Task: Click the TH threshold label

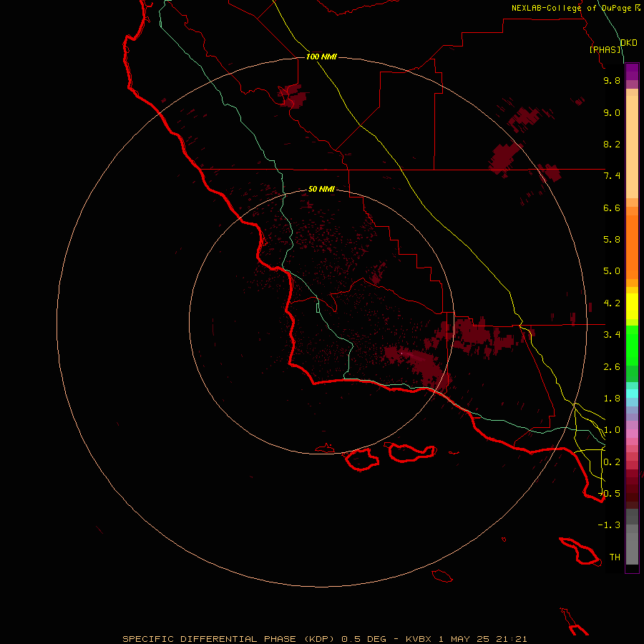Action: (615, 557)
